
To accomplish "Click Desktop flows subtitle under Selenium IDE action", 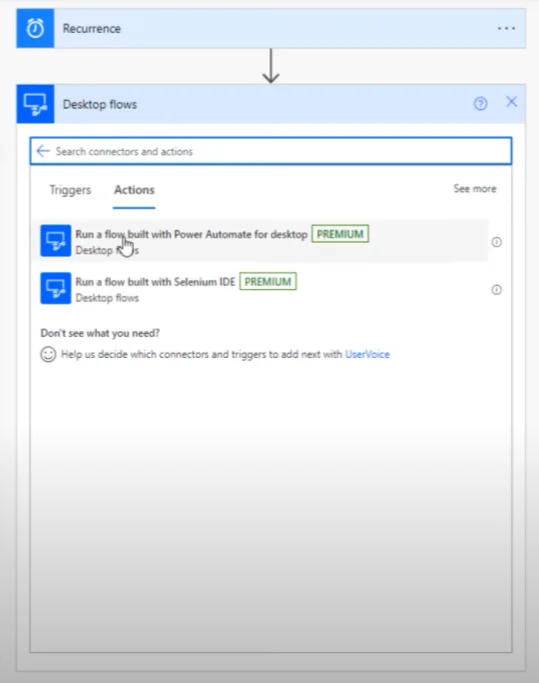I will [x=107, y=298].
